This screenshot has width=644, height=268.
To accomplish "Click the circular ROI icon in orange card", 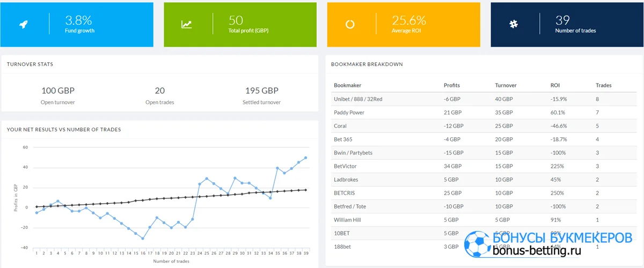I will click(350, 24).
